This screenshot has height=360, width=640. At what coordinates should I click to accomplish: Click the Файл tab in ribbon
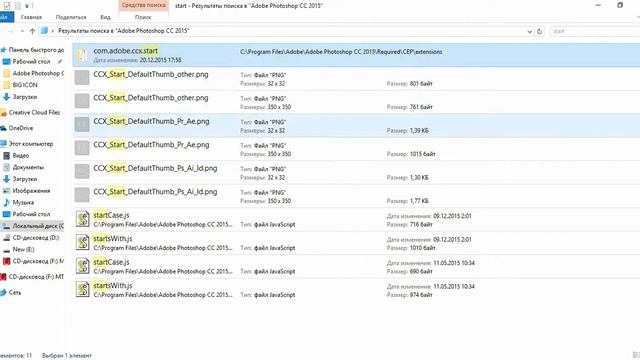pyautogui.click(x=6, y=17)
